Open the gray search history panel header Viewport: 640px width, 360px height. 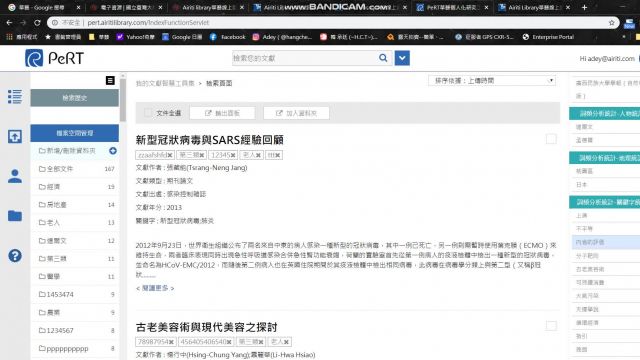click(74, 98)
